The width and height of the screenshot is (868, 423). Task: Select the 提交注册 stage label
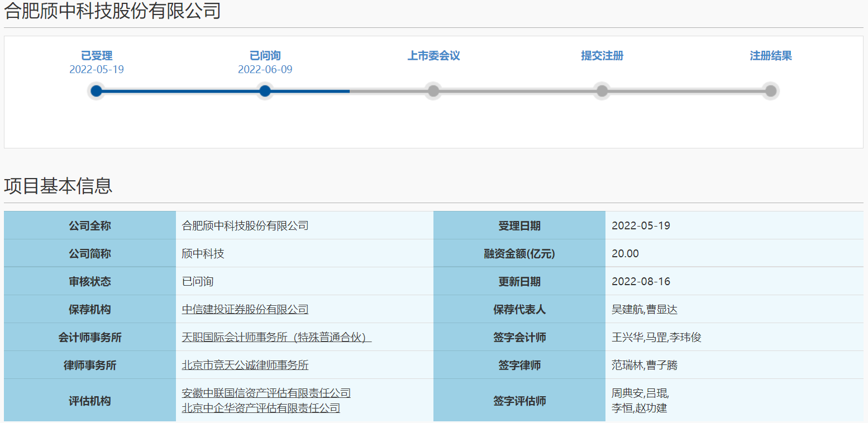[x=602, y=56]
